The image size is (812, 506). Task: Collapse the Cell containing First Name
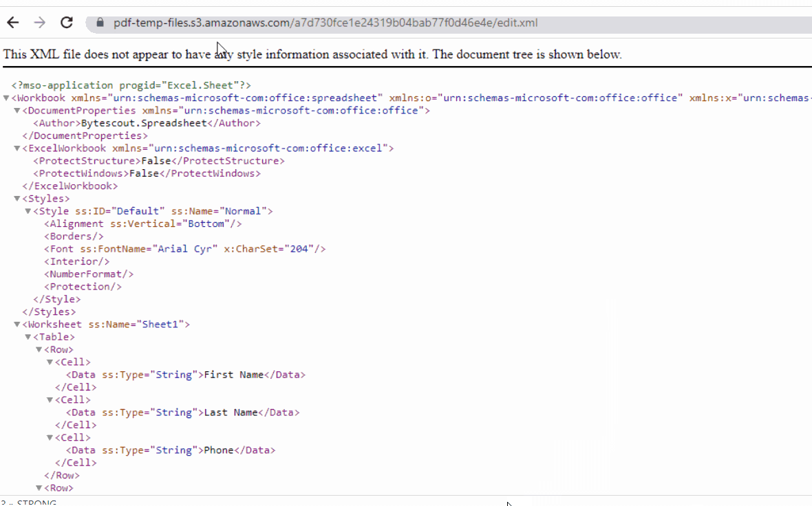[x=49, y=362]
